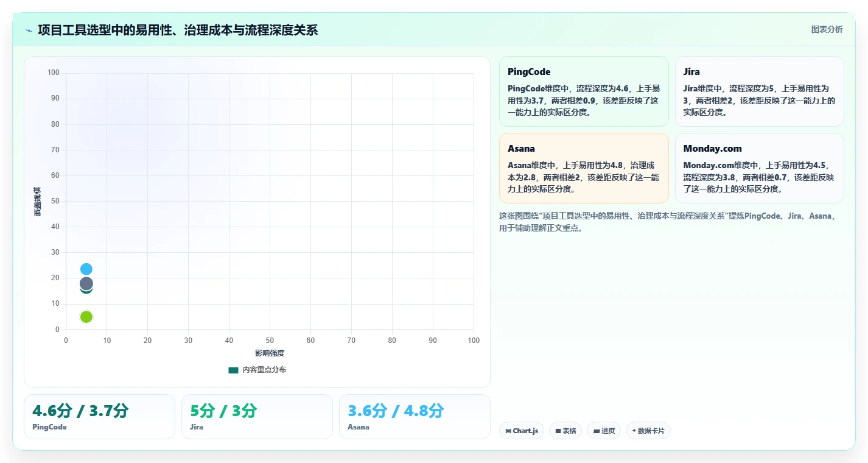Screen dimensions: 868x463
Task: Click the 覆盖规模 y-axis label
Action: pos(37,201)
